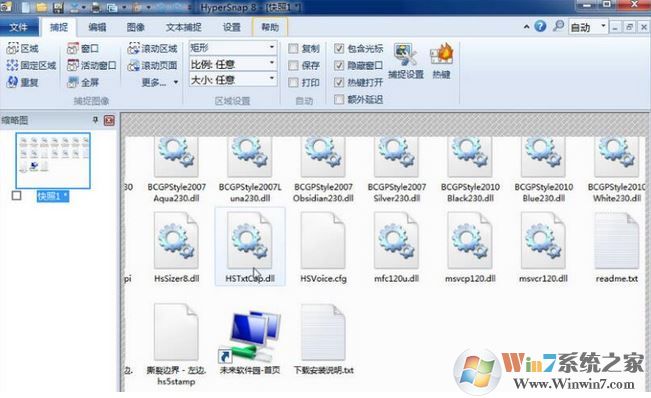Click the BCGPStyle2007 Obsidian230.dll file

point(323,170)
